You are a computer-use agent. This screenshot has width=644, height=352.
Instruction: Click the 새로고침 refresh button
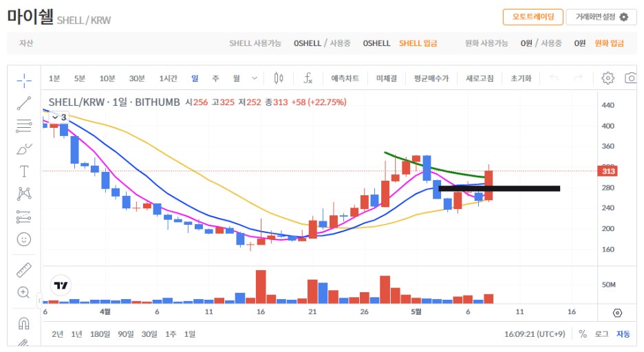click(x=480, y=78)
